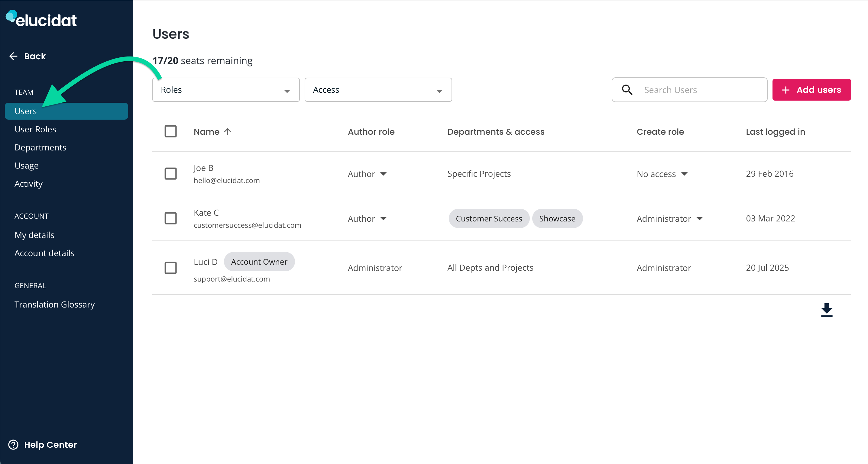Click the search magnifier icon
Viewport: 868px width, 464px height.
pos(627,90)
